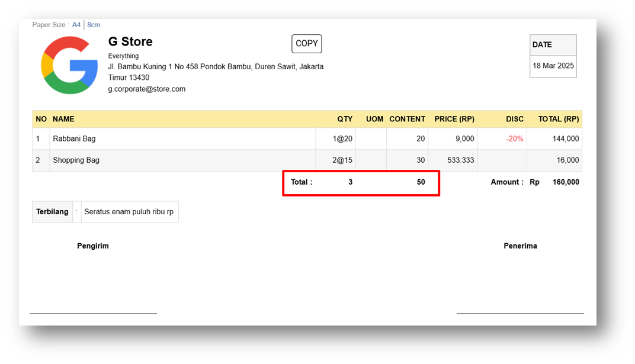The width and height of the screenshot is (635, 364).
Task: Click the CONTENT column header
Action: [408, 119]
